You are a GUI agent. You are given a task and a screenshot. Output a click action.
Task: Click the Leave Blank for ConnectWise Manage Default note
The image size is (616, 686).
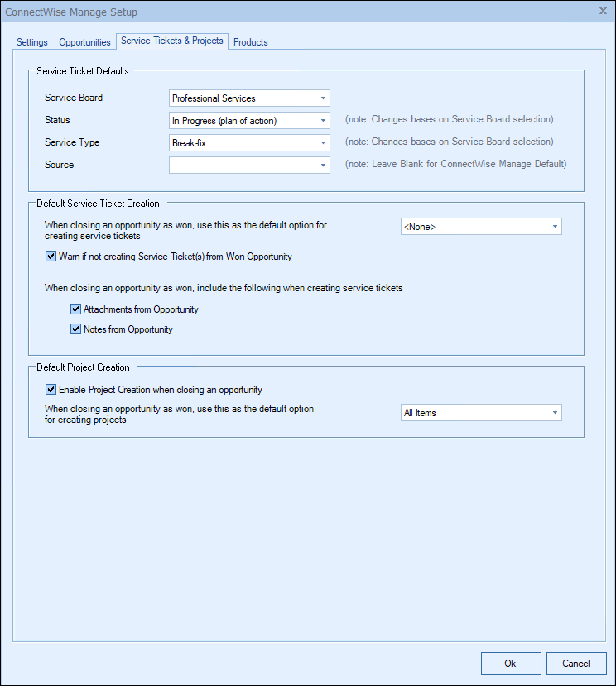pyautogui.click(x=455, y=164)
